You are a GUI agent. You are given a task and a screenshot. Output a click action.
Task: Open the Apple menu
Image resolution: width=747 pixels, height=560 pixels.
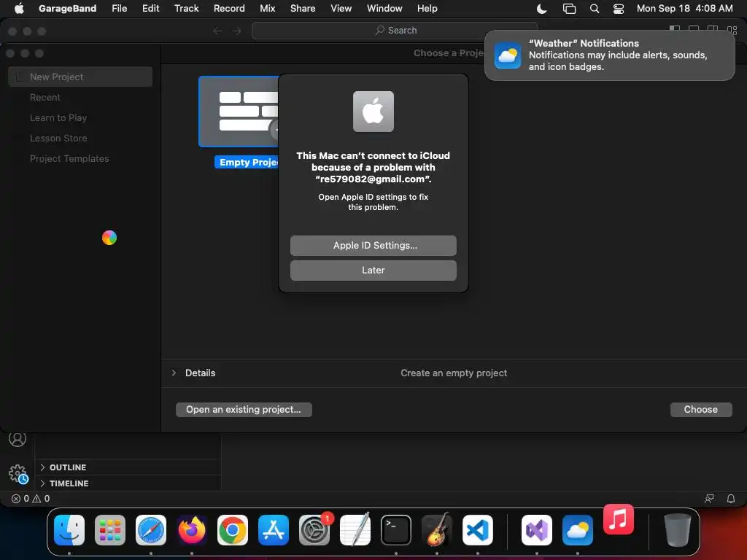[x=19, y=8]
